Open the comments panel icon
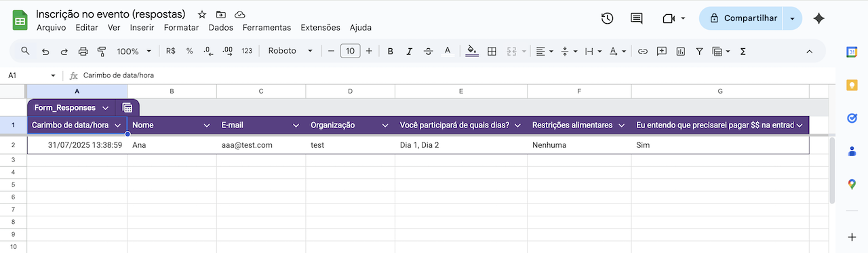Viewport: 868px width, 253px height. click(637, 18)
